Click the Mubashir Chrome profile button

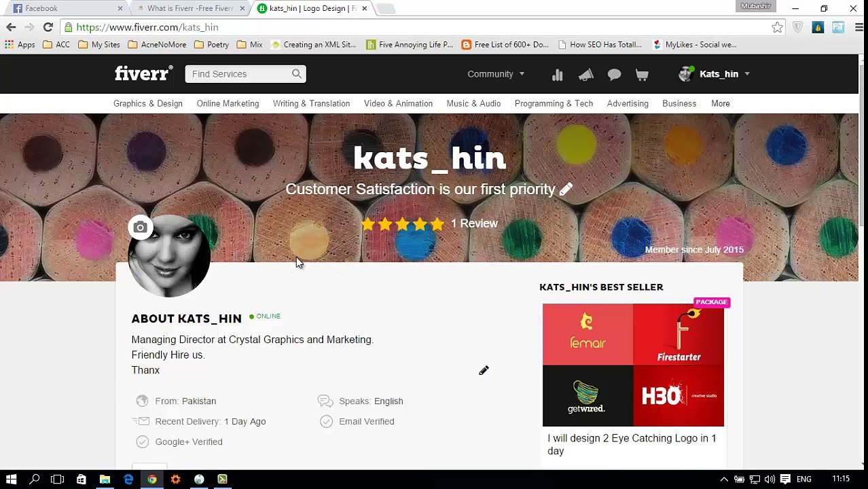[x=756, y=6]
